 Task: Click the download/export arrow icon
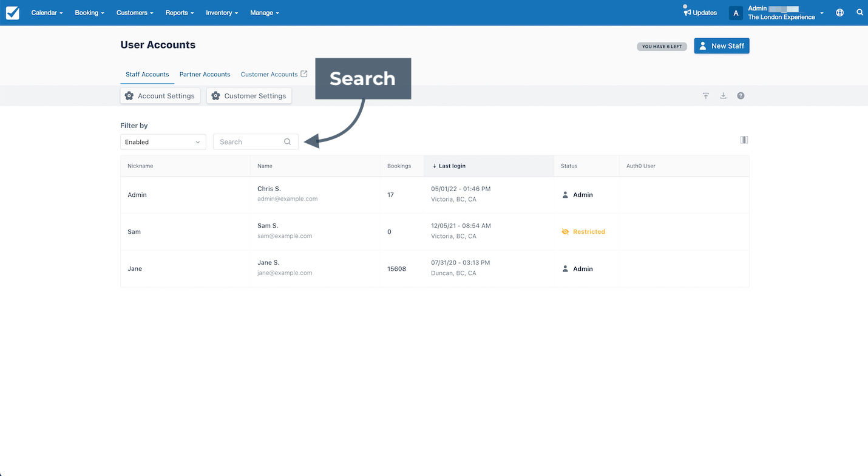(724, 96)
